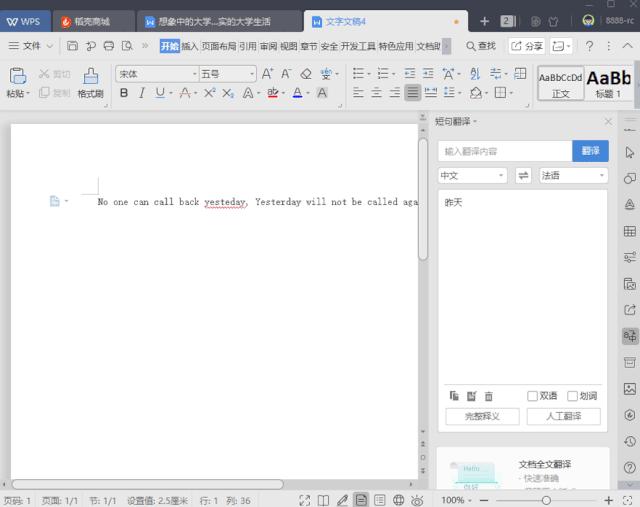Justify the paragraph text

tap(413, 93)
